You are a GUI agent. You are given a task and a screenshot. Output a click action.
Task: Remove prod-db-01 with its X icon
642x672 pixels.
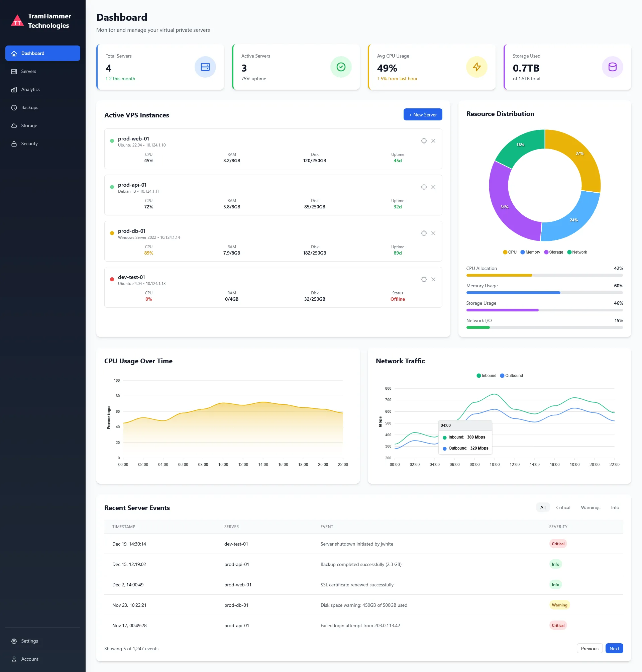coord(433,233)
